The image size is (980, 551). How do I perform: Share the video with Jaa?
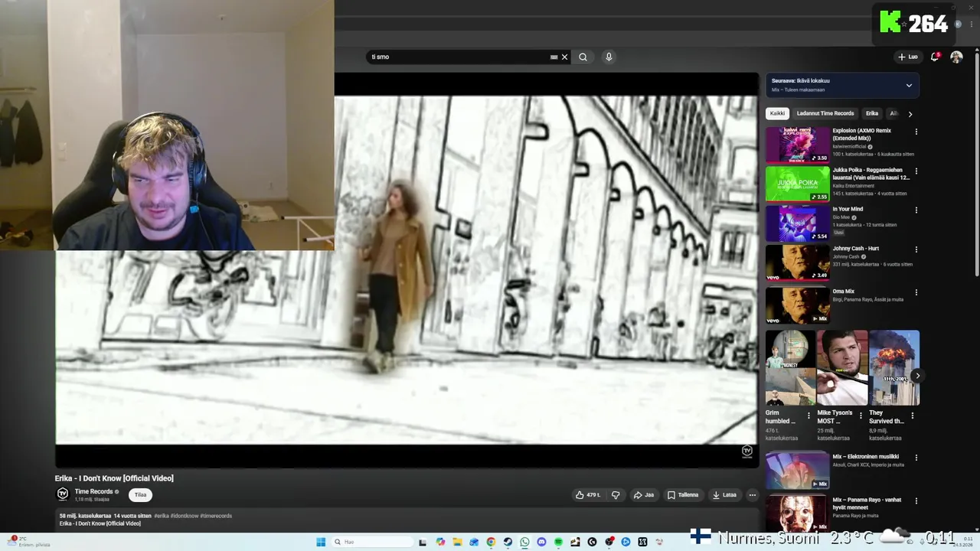tap(644, 495)
